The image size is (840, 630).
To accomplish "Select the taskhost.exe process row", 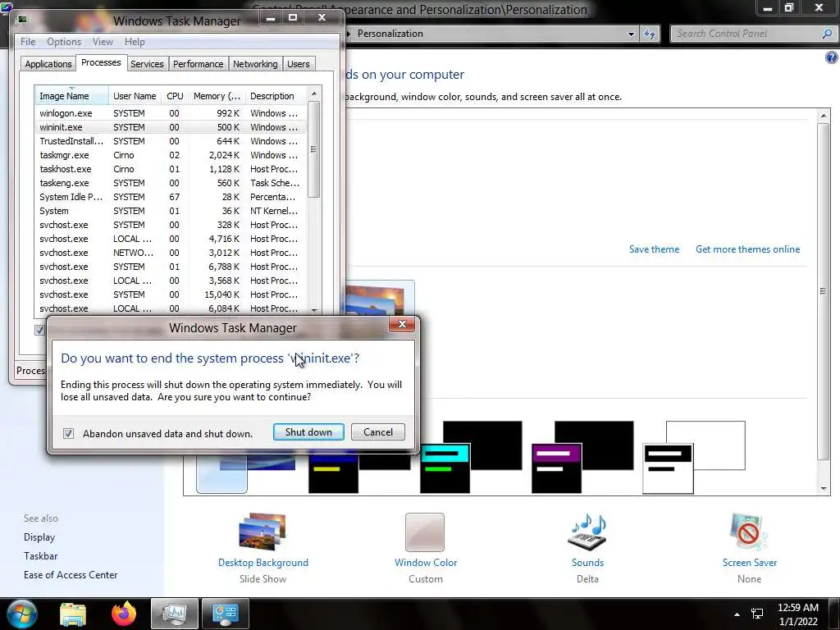I will click(171, 169).
